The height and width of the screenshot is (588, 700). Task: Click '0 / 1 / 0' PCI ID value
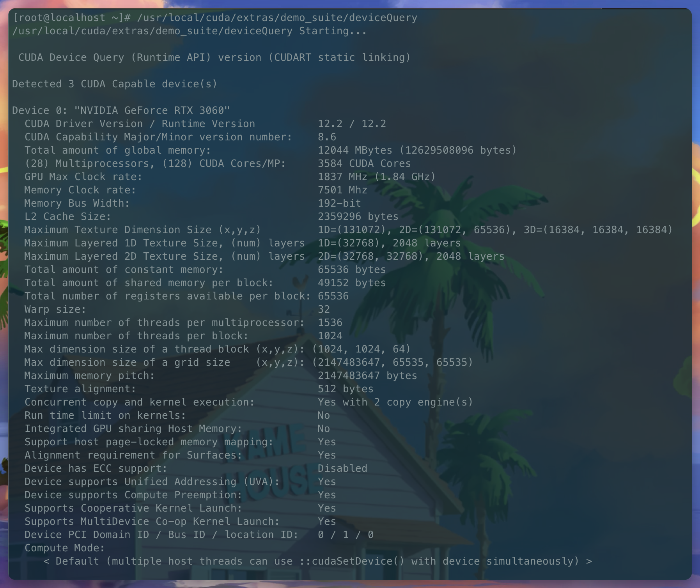point(346,535)
